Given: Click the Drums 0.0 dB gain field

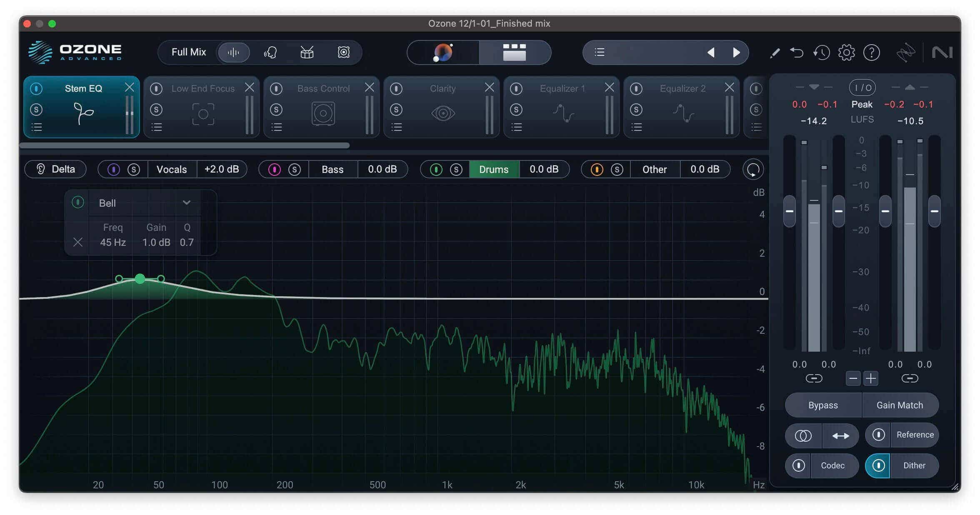Looking at the screenshot, I should click(544, 169).
